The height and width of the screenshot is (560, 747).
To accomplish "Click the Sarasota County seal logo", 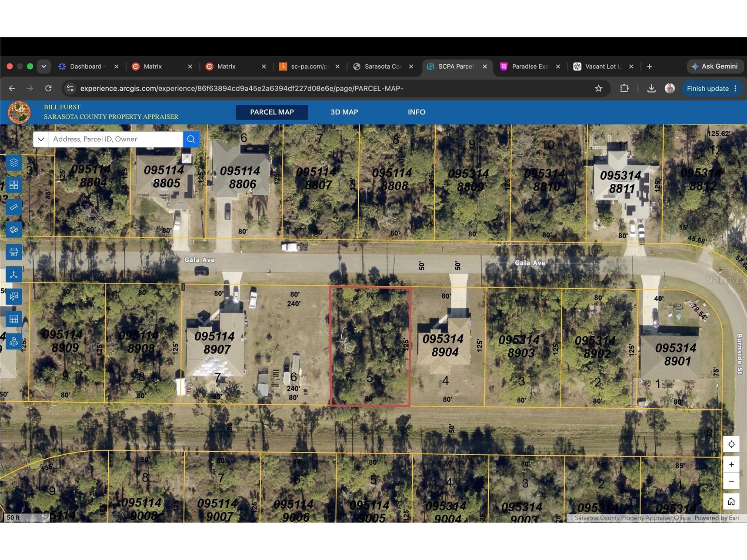I will coord(19,112).
